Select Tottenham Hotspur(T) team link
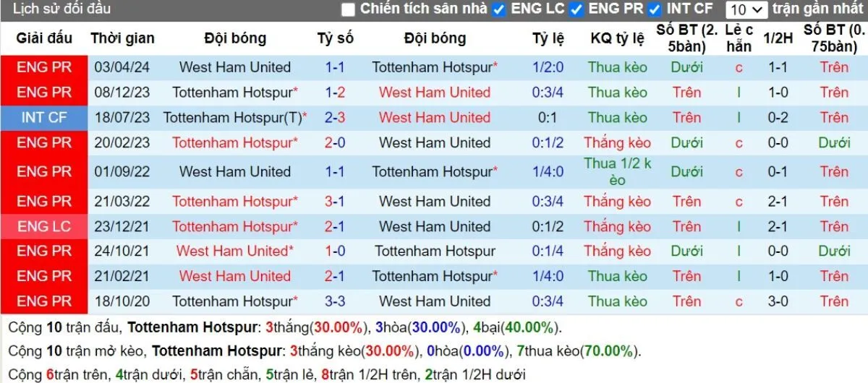This screenshot has height=383, width=868. 232,118
